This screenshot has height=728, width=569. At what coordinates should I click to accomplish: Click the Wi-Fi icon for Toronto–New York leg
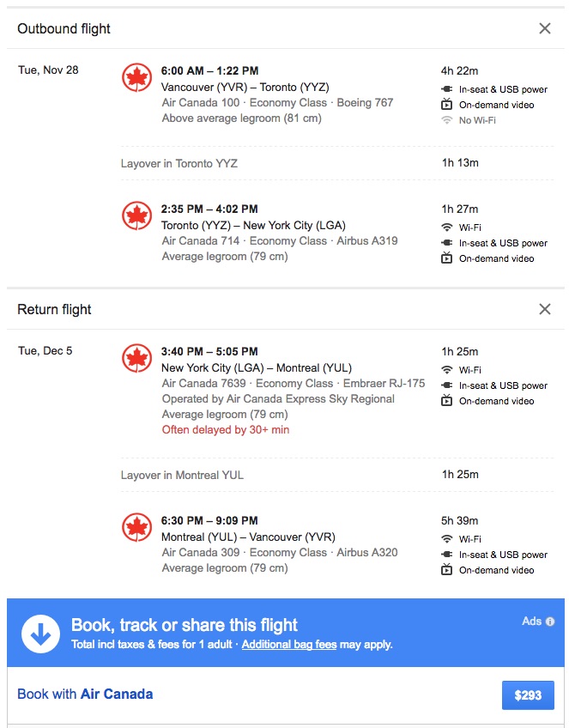446,227
